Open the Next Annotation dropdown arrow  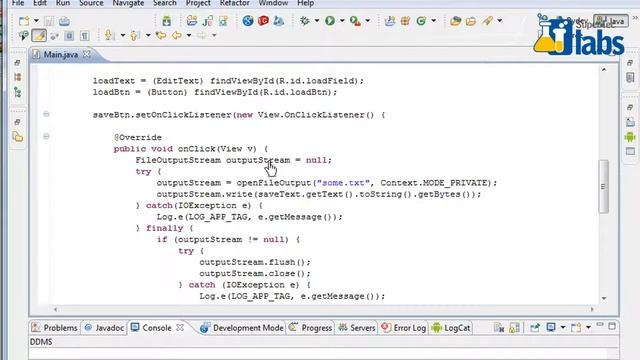coord(122,36)
